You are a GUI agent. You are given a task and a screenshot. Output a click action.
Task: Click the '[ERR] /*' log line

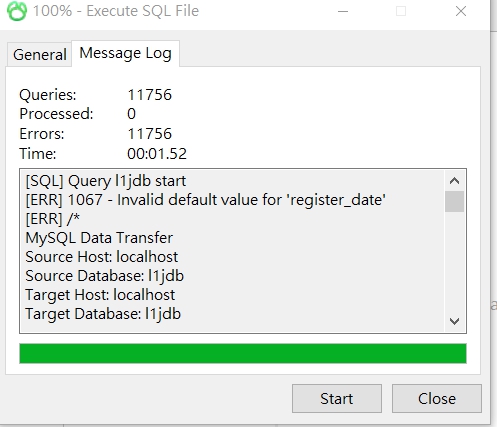coord(53,219)
